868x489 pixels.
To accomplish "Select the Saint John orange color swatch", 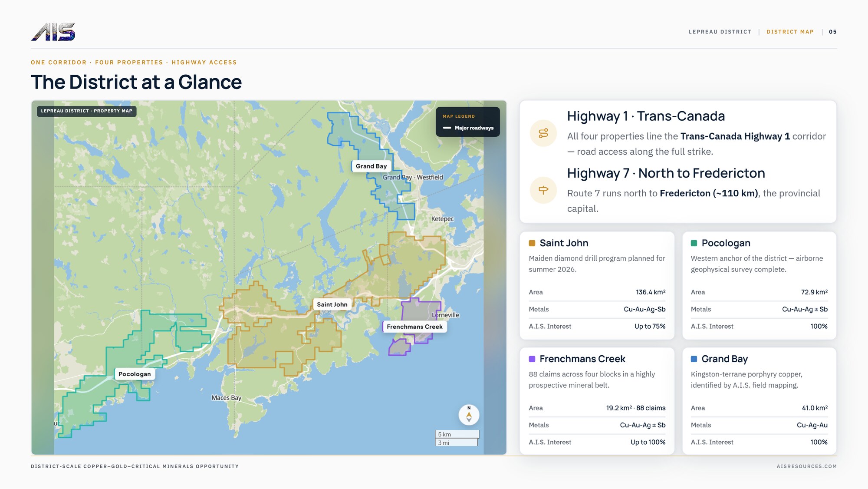I will 532,243.
